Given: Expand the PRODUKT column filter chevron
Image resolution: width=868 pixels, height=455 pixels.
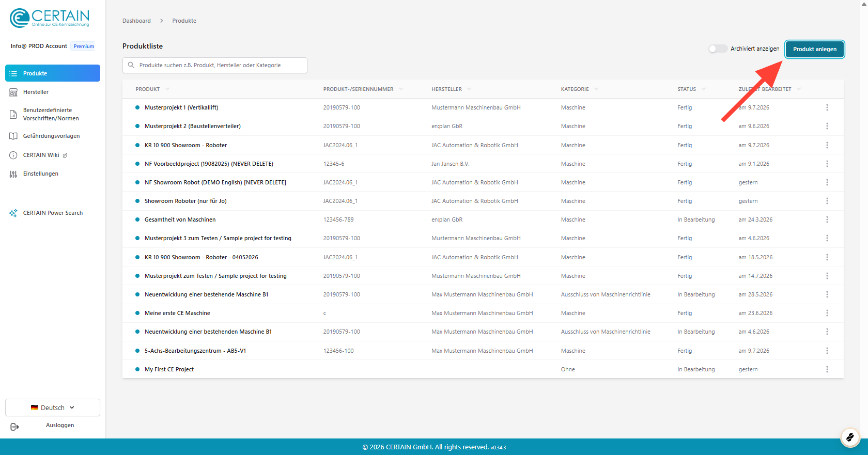Looking at the screenshot, I should tap(167, 89).
